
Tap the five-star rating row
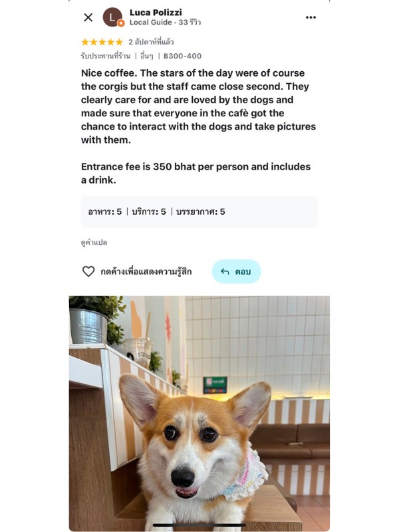tap(102, 42)
